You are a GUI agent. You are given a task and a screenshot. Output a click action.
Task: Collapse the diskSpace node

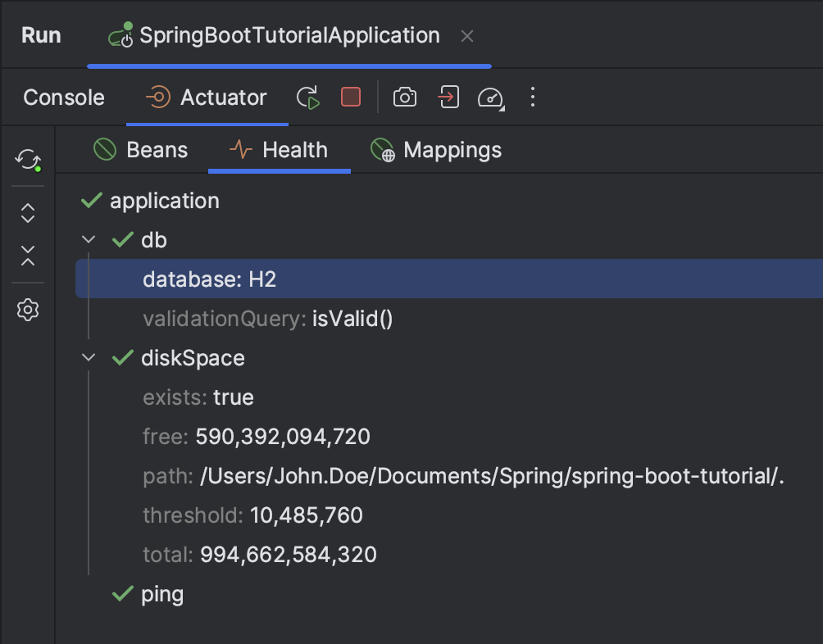click(x=89, y=357)
